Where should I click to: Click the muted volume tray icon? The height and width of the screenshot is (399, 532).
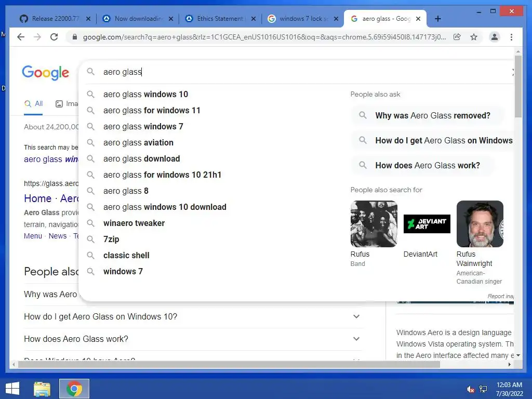pyautogui.click(x=470, y=389)
